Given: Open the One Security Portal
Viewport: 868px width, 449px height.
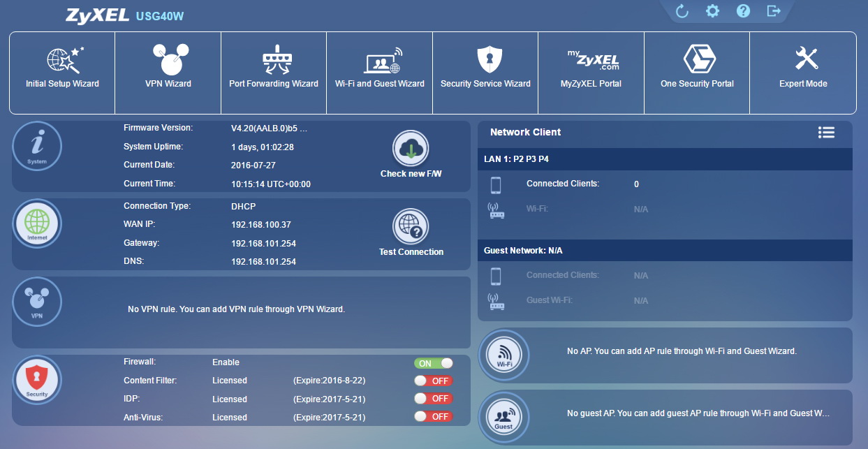Looking at the screenshot, I should [696, 73].
